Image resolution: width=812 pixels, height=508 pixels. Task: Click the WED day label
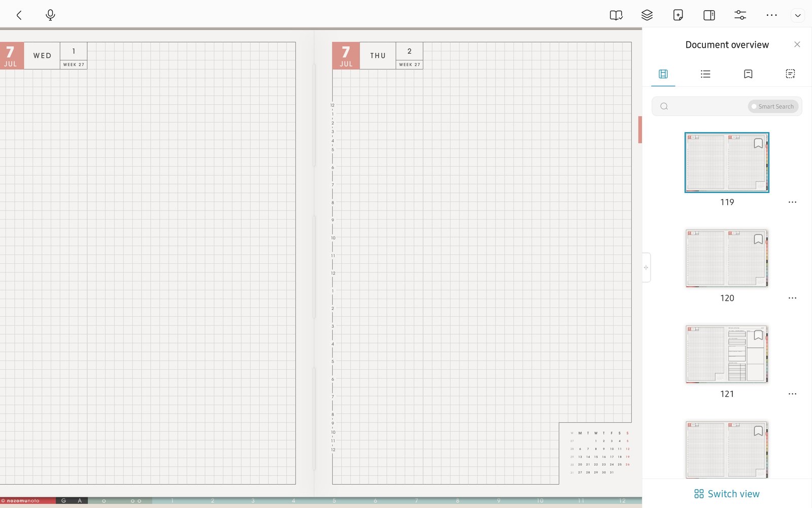pyautogui.click(x=42, y=56)
